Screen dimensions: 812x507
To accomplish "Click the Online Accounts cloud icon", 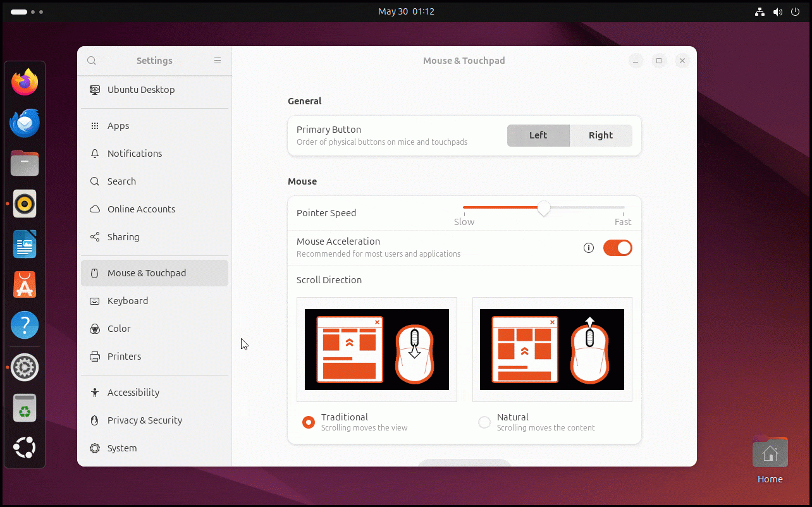I will (94, 209).
